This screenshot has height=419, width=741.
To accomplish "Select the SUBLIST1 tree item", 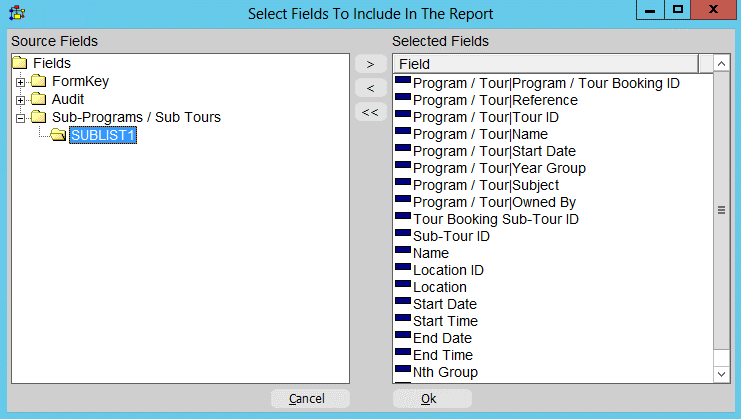I will (x=102, y=135).
